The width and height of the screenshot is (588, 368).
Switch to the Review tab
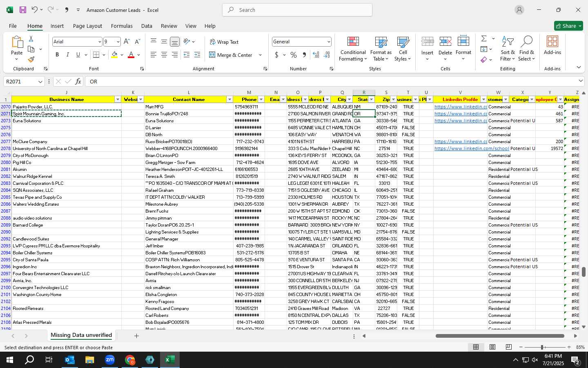169,26
